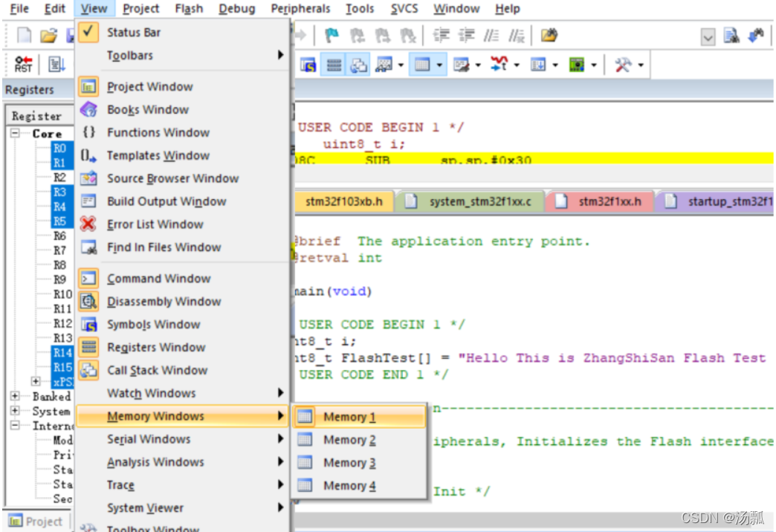Open the Edit menu
The height and width of the screenshot is (532, 776).
click(x=54, y=8)
